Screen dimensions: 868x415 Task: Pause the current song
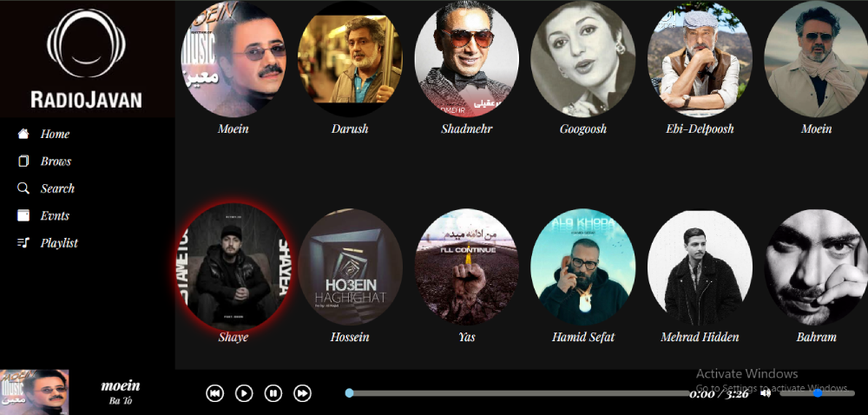273,393
